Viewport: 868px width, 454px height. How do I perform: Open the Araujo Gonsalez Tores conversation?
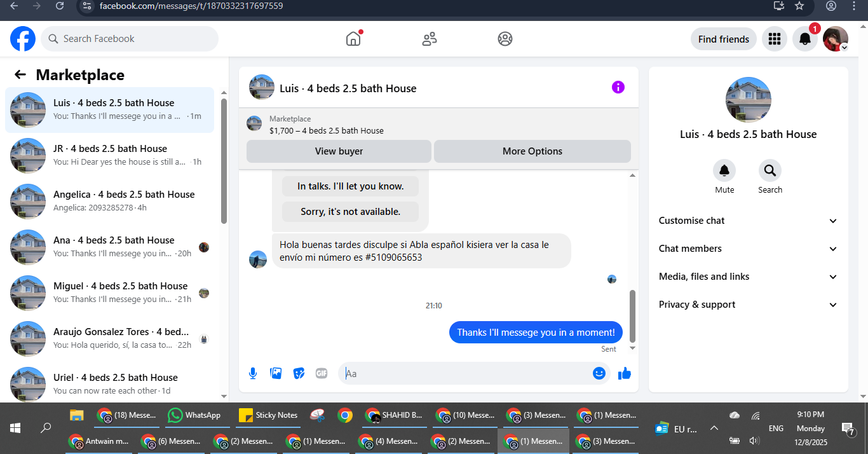109,339
